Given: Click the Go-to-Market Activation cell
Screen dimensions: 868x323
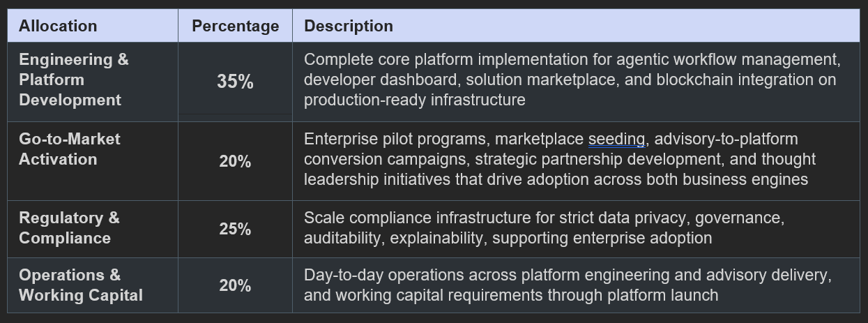Looking at the screenshot, I should coord(93,161).
